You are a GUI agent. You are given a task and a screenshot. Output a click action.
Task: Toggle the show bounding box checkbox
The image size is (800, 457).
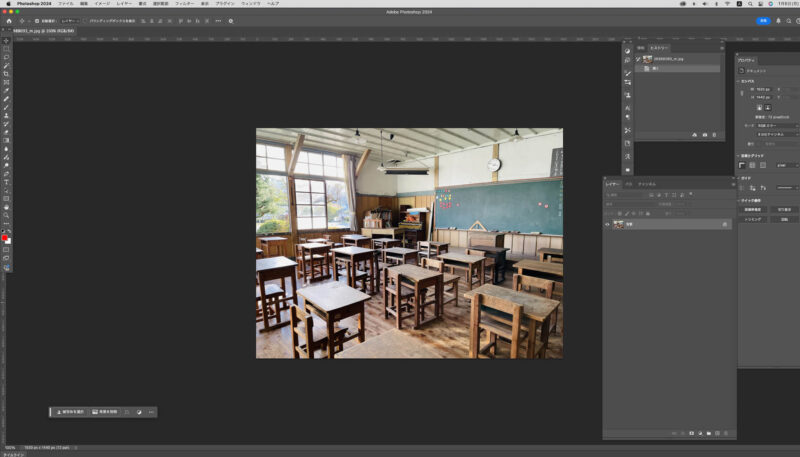coord(85,21)
